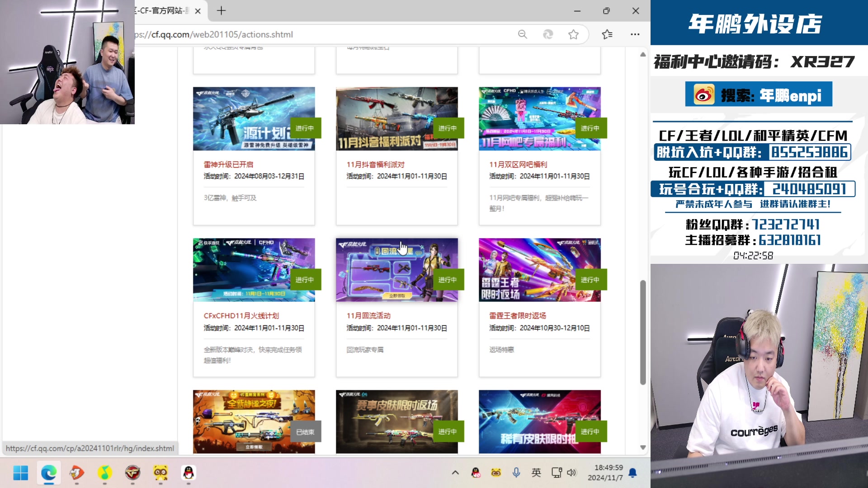Click 返场特惠 description text
868x488 pixels.
point(501,350)
